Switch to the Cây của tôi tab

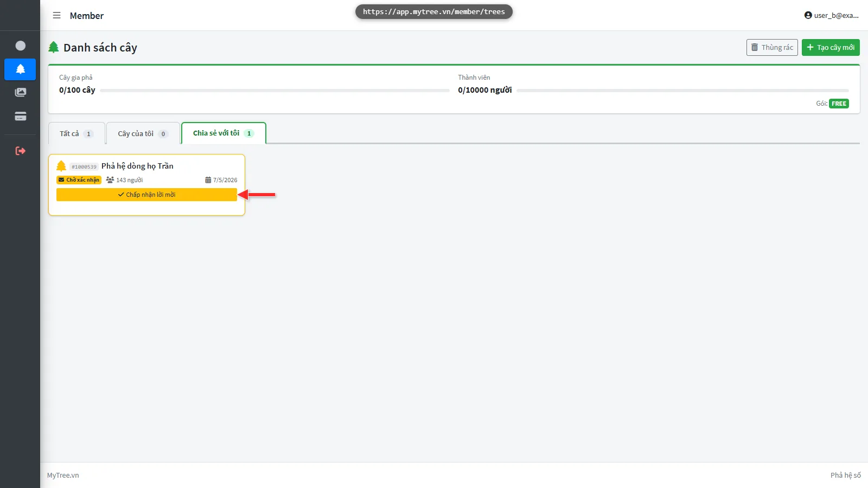pyautogui.click(x=143, y=133)
